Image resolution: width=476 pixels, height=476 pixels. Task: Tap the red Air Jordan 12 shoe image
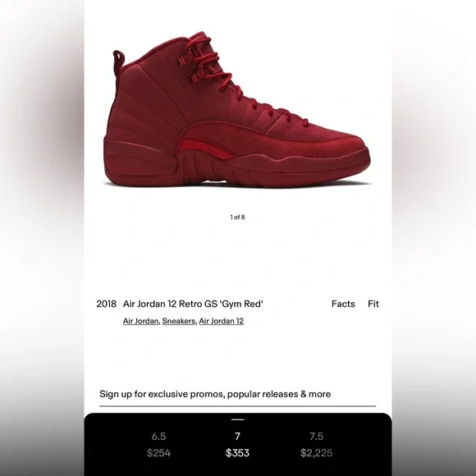coord(237,110)
